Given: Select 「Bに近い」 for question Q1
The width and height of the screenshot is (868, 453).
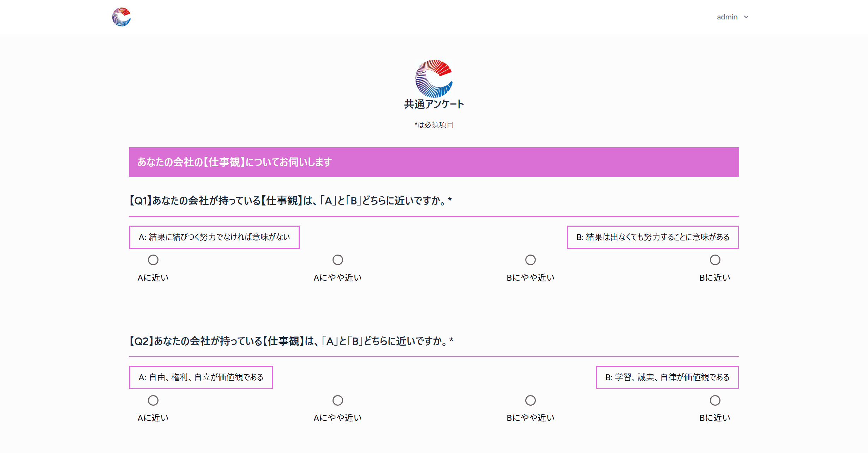Looking at the screenshot, I should [x=715, y=260].
